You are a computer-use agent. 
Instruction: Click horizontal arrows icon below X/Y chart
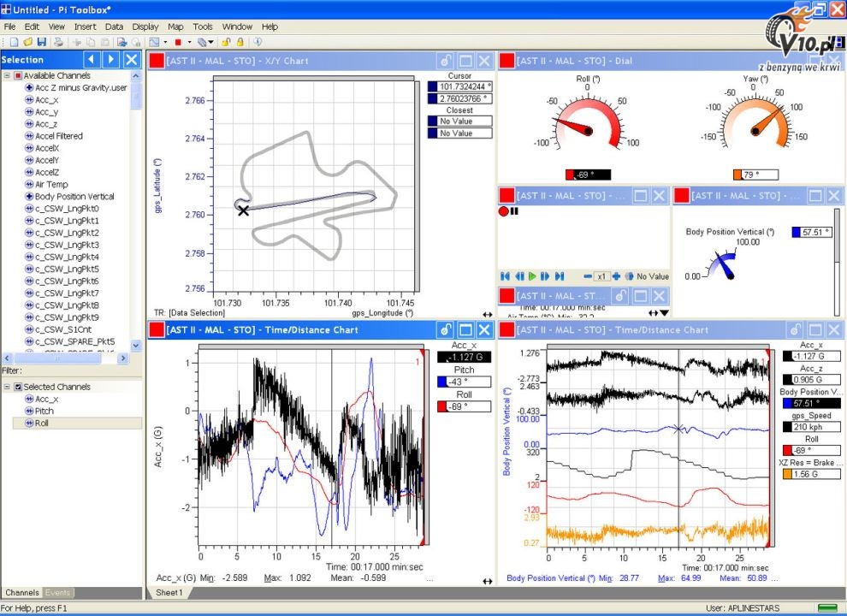click(x=488, y=314)
